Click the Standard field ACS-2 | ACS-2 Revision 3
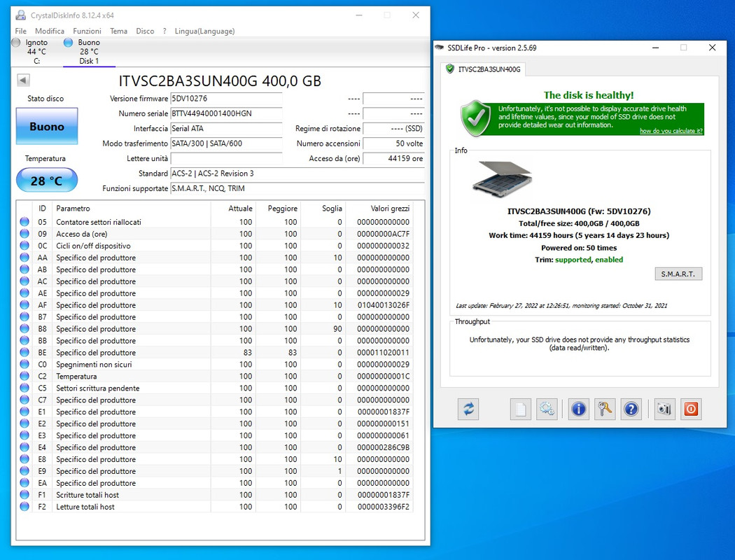This screenshot has width=735, height=560. [x=297, y=174]
